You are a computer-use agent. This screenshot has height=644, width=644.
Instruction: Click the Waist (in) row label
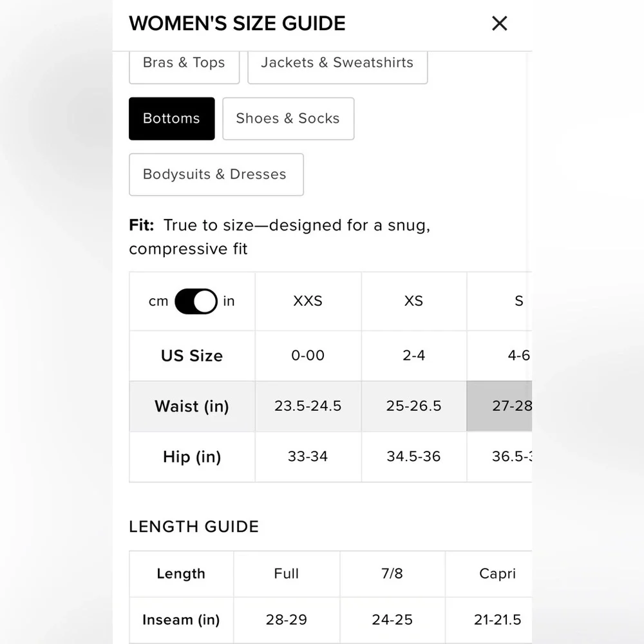tap(192, 406)
